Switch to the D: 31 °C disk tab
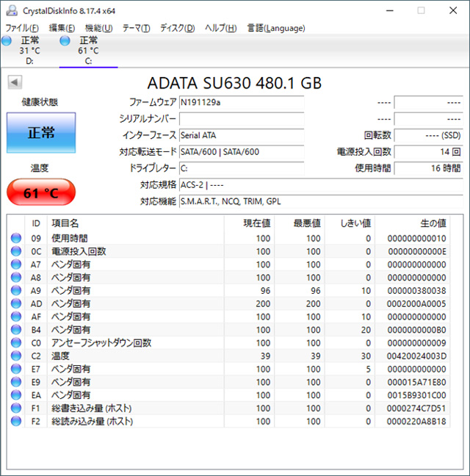This screenshot has height=476, width=470. click(29, 51)
